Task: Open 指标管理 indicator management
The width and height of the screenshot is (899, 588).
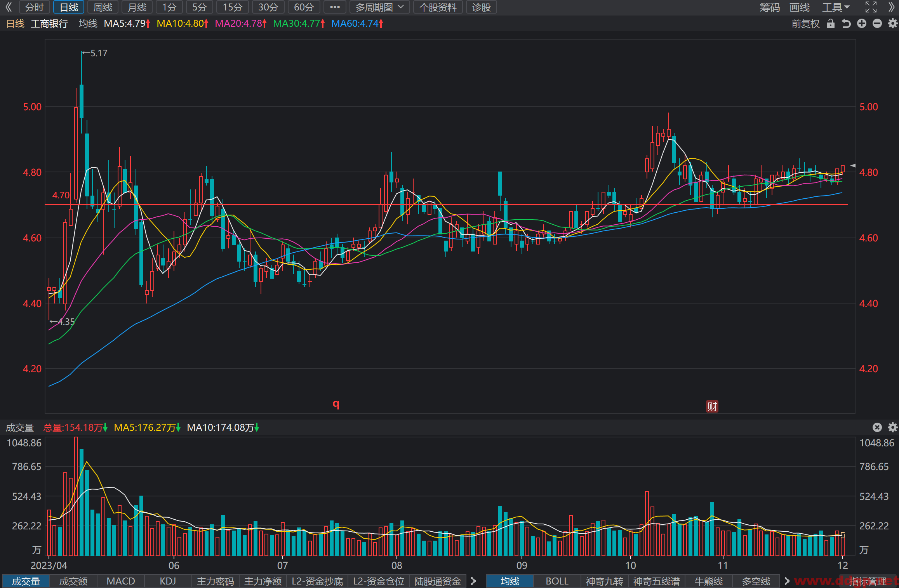Action: point(868,581)
